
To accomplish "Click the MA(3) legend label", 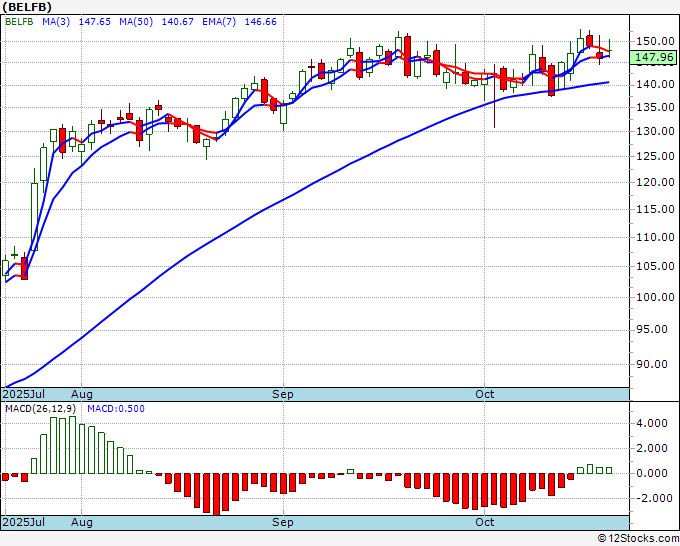I will point(56,22).
